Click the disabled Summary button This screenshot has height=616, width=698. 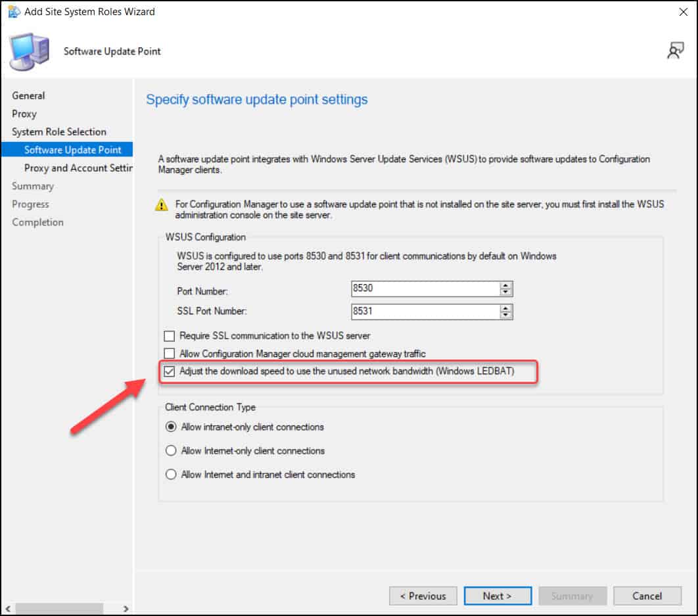572,596
